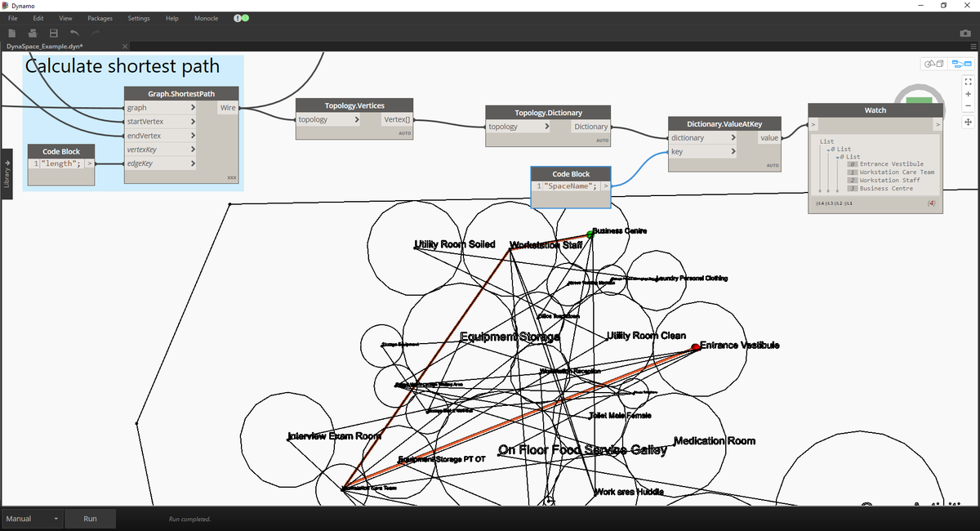Export canvas with the camera icon
The width and height of the screenshot is (980, 531).
point(964,33)
